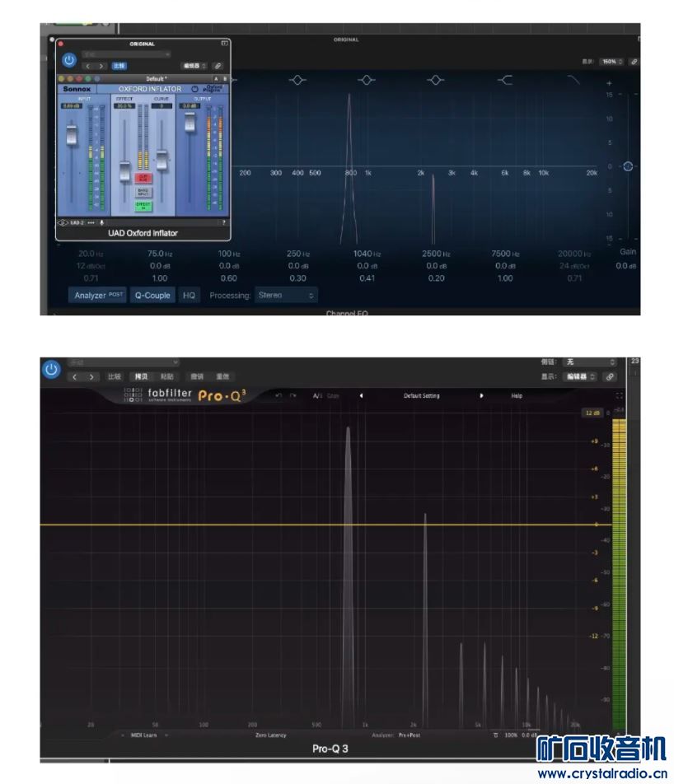Toggle the Oxford Inflator window power button

[x=69, y=60]
